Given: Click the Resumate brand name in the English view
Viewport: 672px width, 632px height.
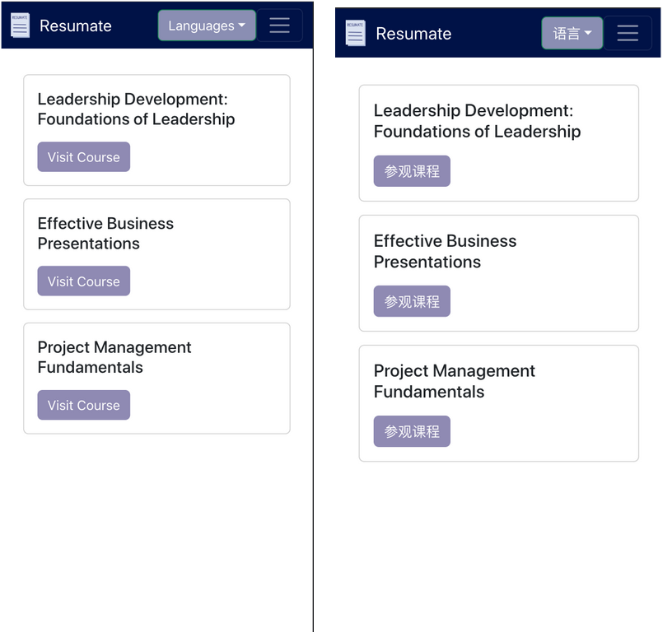Looking at the screenshot, I should tap(75, 26).
